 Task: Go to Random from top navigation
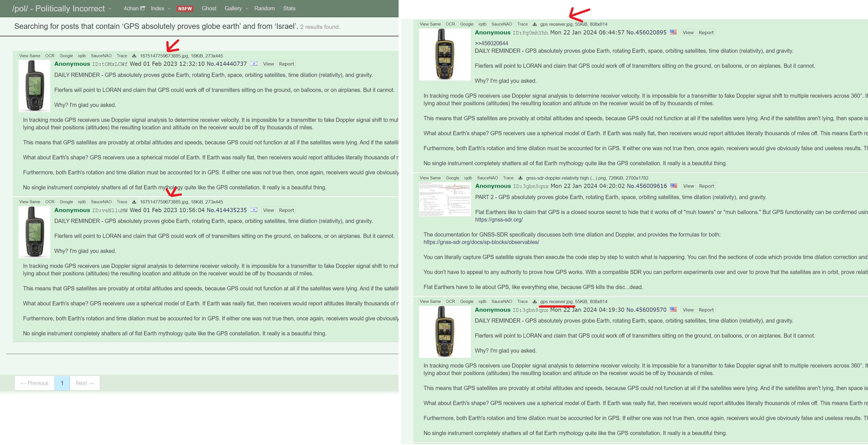pos(264,8)
